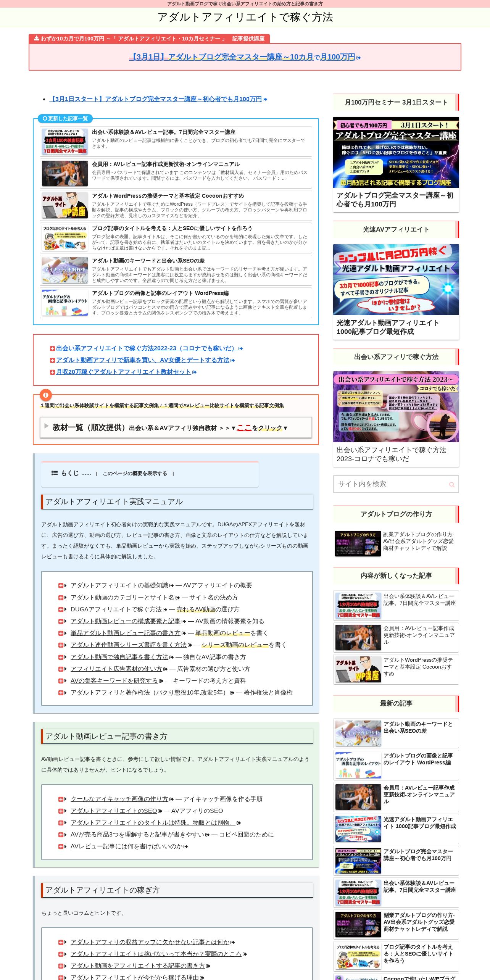The width and height of the screenshot is (490, 980).
Task: Click the orange exclamation alert icon
Action: (45, 395)
